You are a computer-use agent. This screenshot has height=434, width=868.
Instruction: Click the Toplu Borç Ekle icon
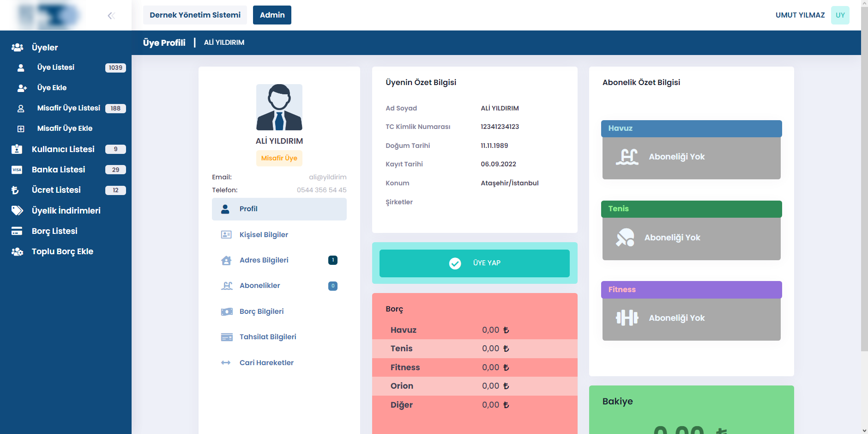coord(17,252)
